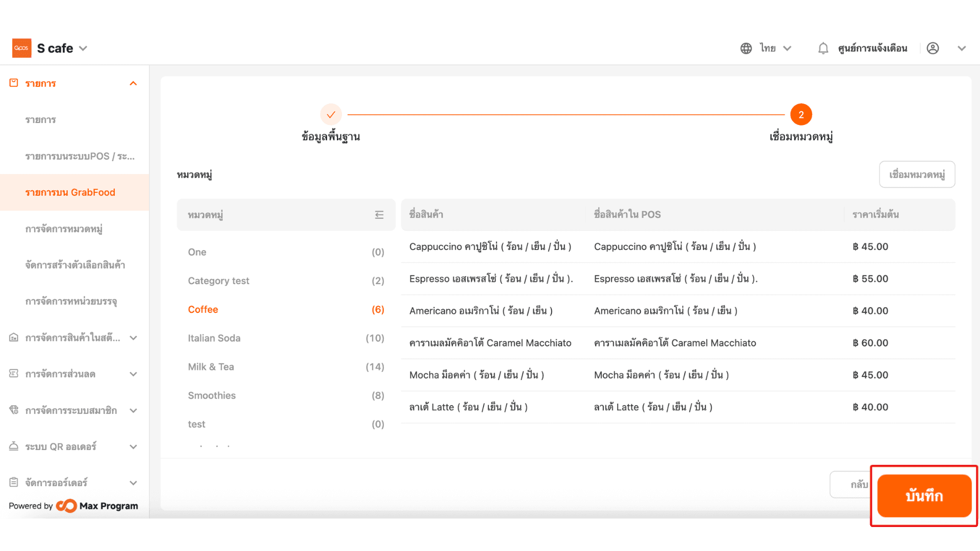Open จัดการสร้างตัวเลือกสินค้า menu item

[75, 265]
